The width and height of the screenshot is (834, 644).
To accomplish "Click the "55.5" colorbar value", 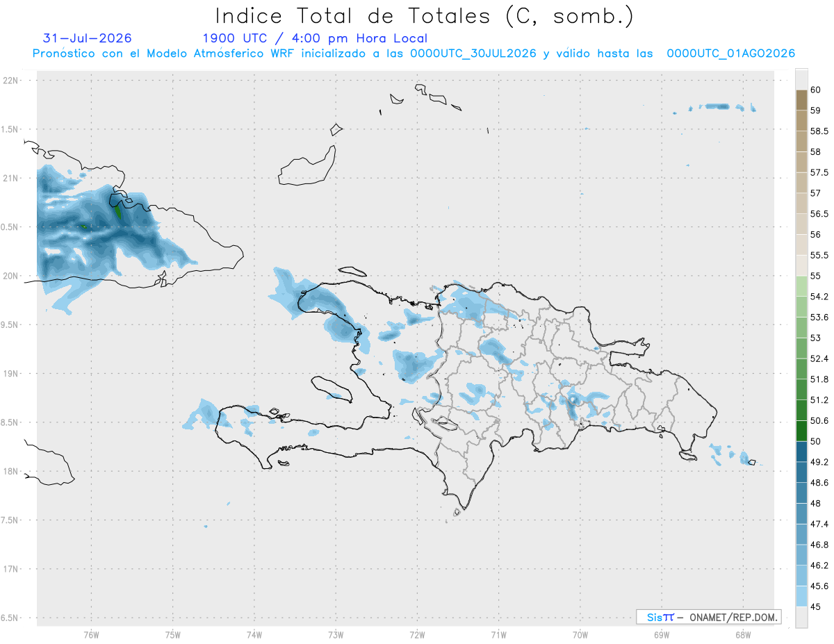I will coord(819,256).
